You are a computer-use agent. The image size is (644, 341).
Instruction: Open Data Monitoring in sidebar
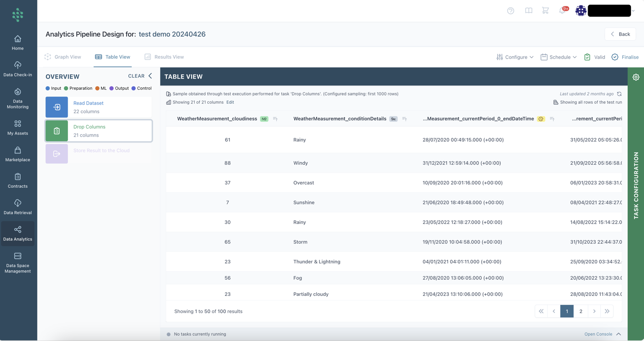[18, 98]
